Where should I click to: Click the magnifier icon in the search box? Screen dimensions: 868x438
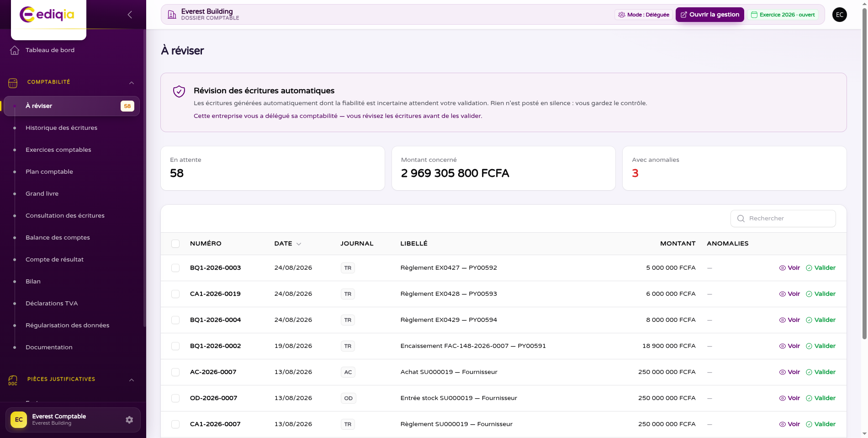click(x=741, y=219)
